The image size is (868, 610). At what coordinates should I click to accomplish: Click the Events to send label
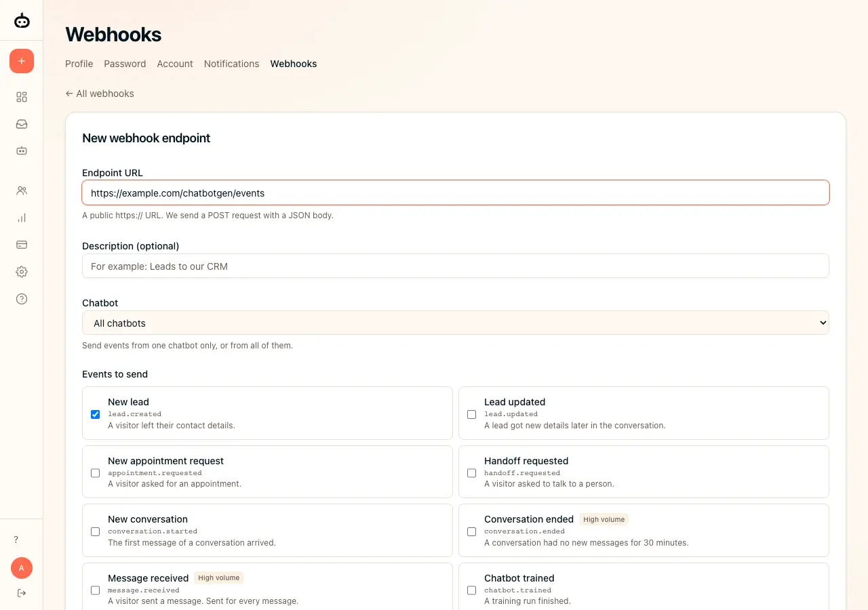pyautogui.click(x=115, y=374)
